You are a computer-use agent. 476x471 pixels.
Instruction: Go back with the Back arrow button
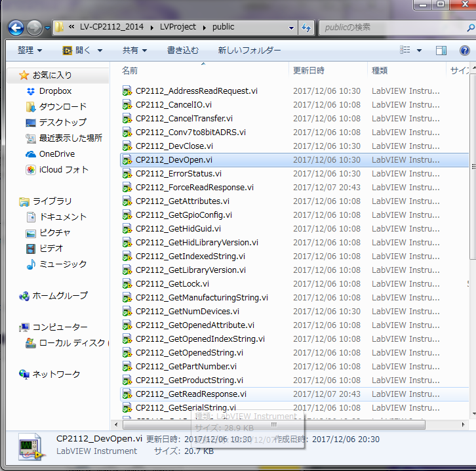16,28
